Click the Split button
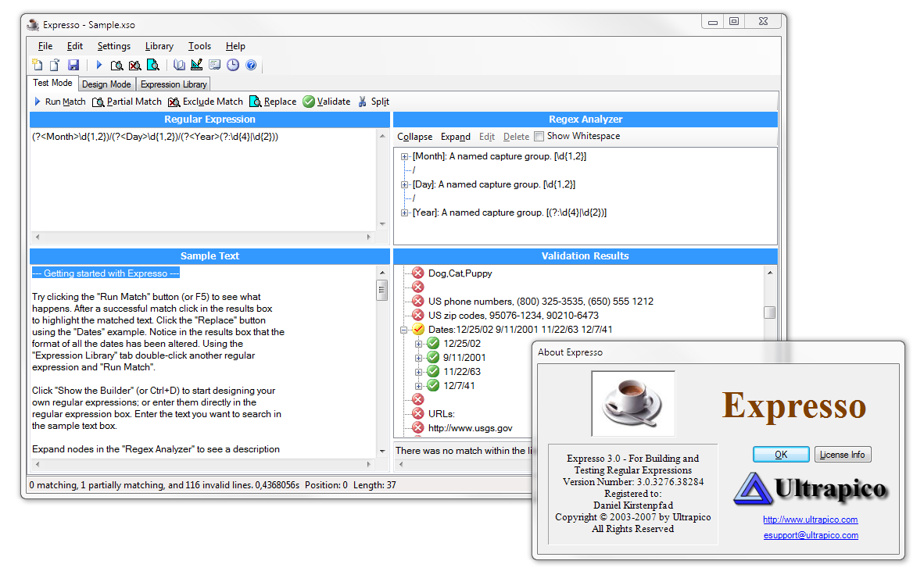 [374, 102]
